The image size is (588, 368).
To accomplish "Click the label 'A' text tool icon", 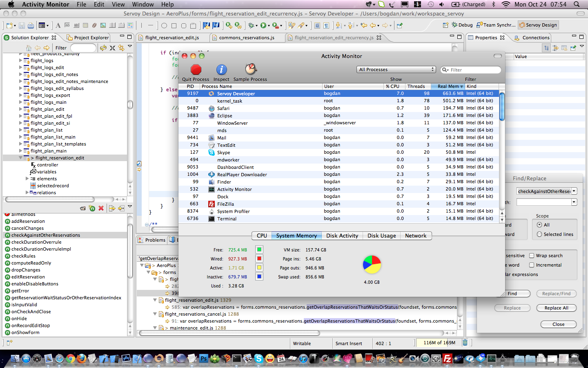I will (58, 25).
